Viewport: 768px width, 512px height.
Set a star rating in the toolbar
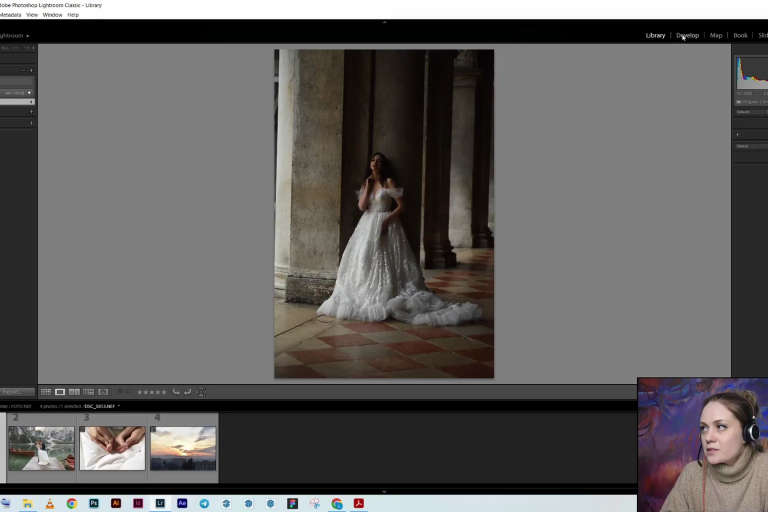[151, 392]
